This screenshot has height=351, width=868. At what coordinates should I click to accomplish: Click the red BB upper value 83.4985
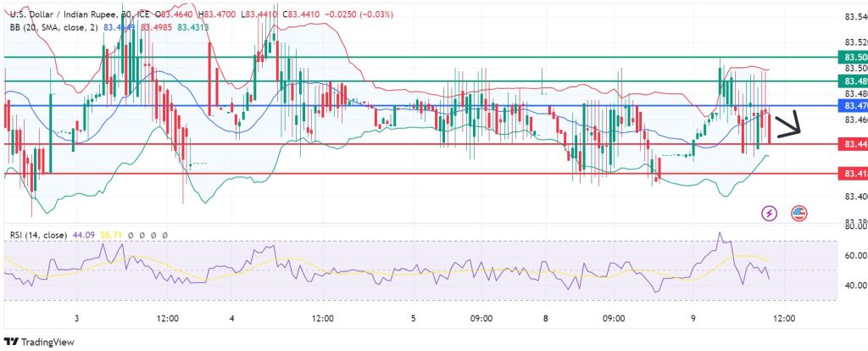tap(157, 27)
